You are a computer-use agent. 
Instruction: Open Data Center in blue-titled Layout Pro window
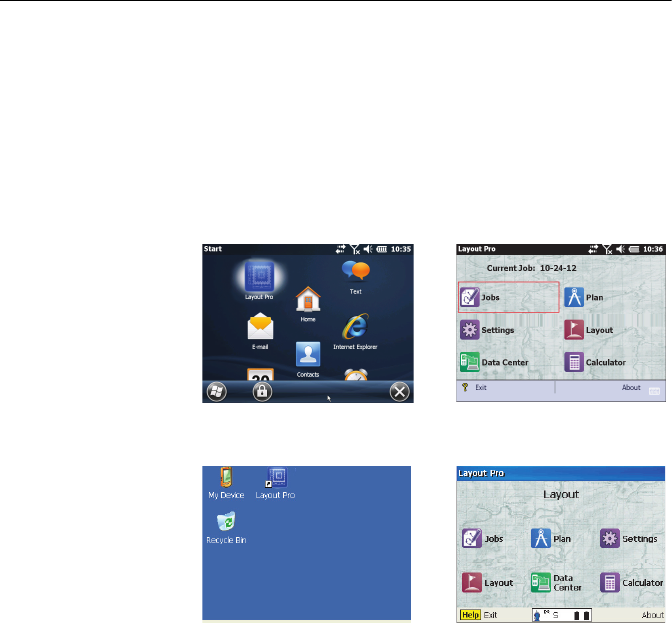point(556,583)
